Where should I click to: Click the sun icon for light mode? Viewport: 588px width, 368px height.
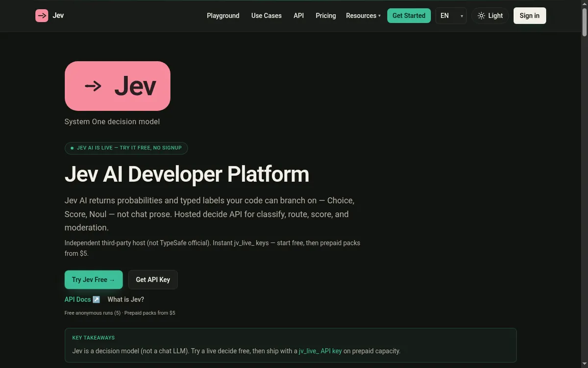click(482, 16)
